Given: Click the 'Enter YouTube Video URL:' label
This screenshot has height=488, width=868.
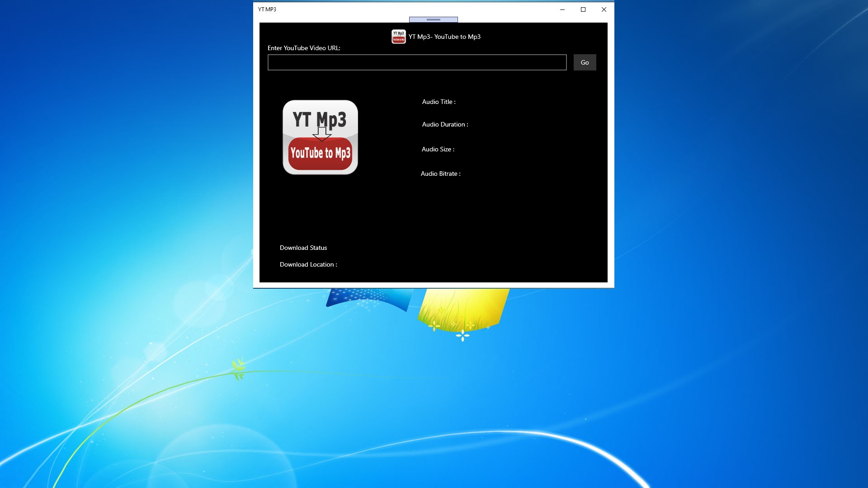Looking at the screenshot, I should [x=304, y=48].
